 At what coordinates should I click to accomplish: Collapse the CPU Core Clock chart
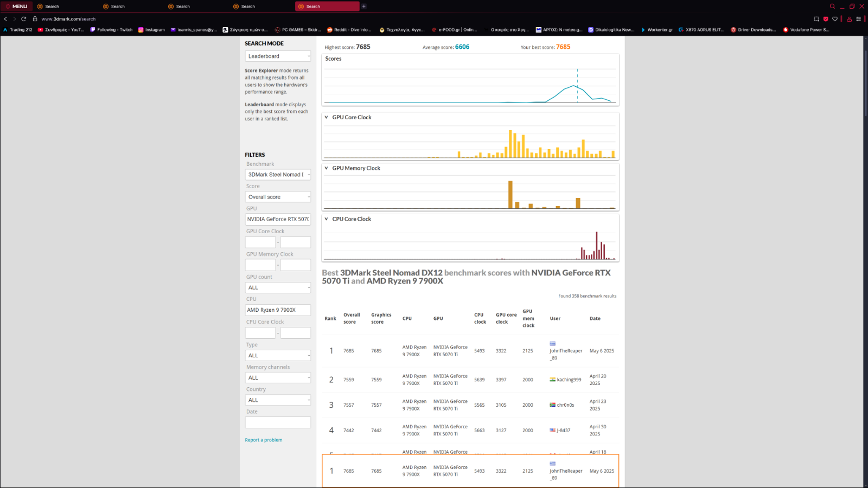tap(327, 219)
